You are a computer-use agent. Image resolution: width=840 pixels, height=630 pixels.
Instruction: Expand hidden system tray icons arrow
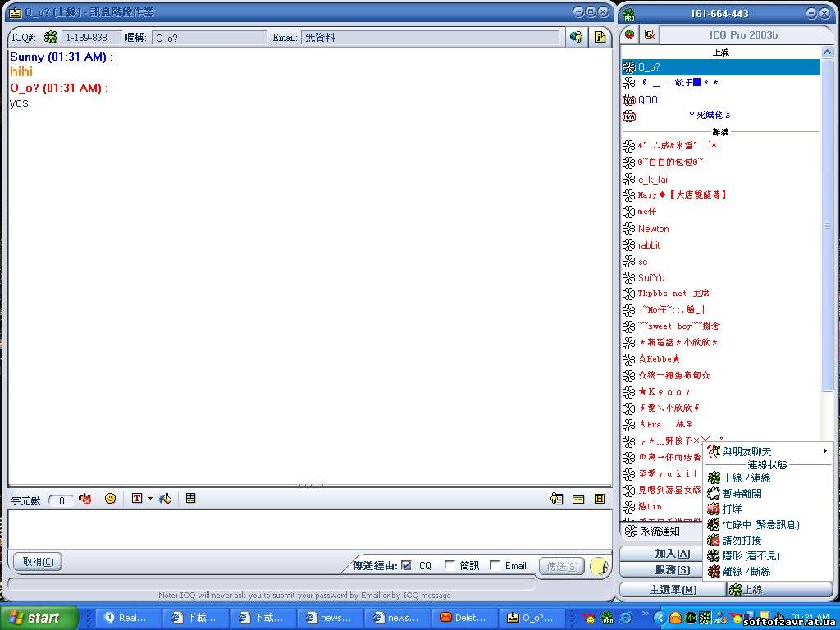click(x=660, y=618)
